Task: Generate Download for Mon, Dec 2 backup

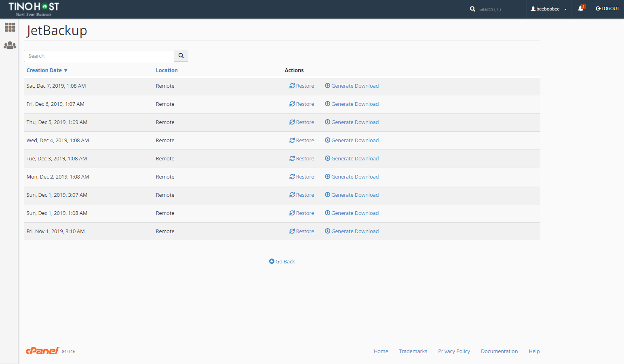Action: (x=352, y=177)
